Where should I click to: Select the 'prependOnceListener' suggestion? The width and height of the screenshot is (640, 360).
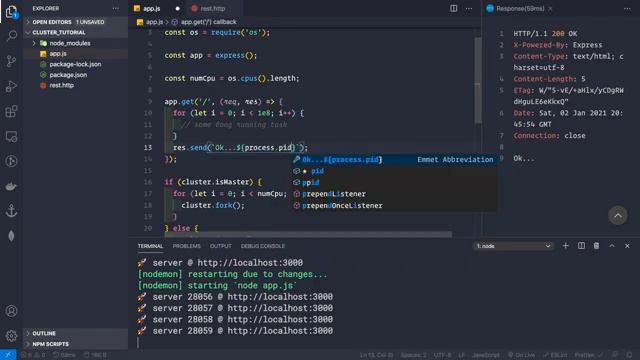(394, 205)
